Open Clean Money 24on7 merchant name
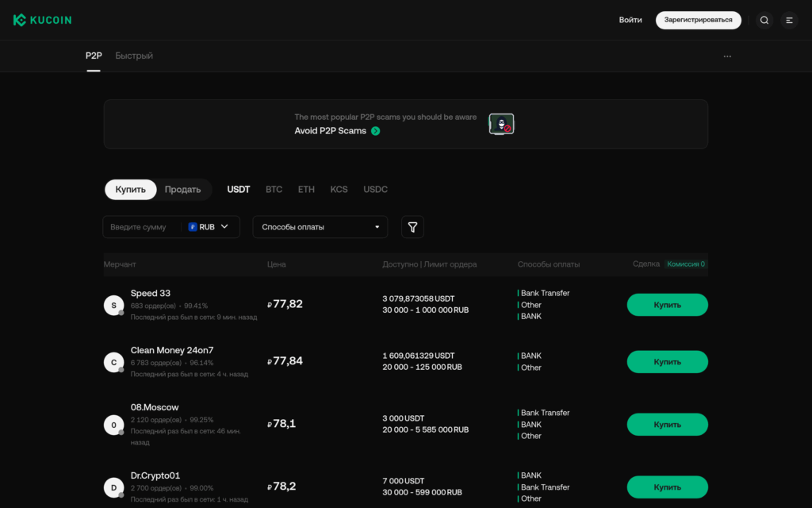 pos(172,350)
